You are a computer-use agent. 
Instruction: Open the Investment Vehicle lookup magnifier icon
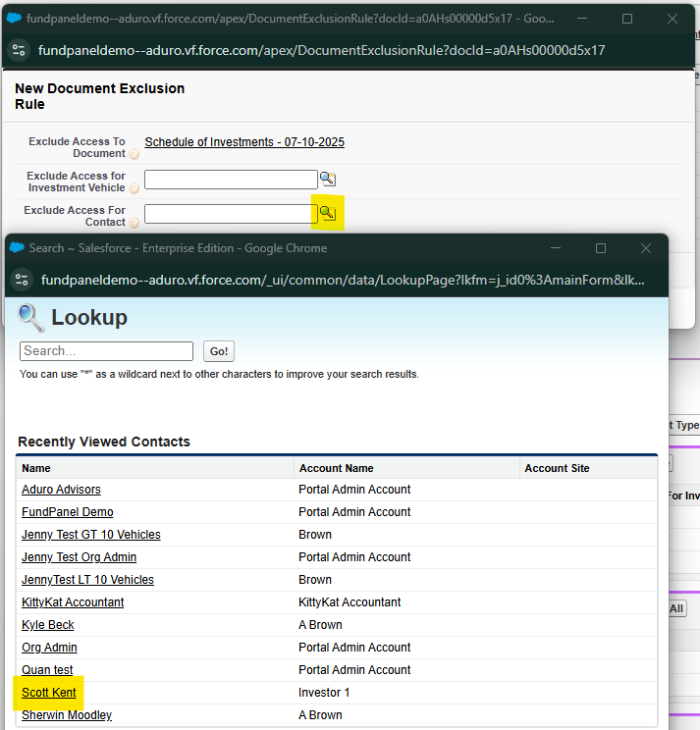327,179
